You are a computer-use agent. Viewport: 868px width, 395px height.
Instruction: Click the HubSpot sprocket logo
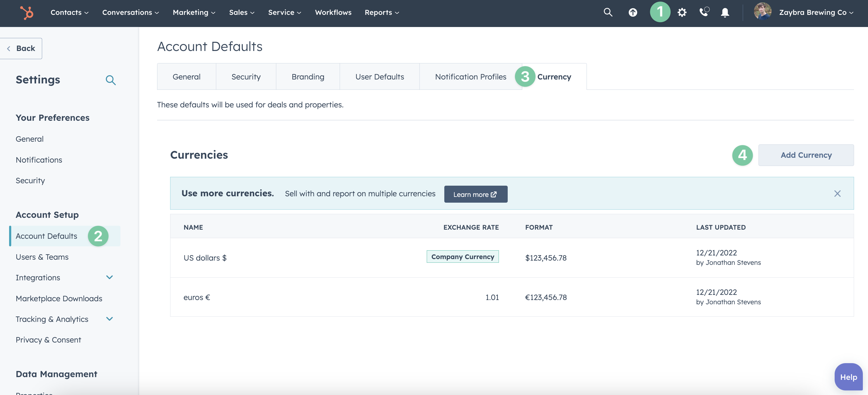click(27, 12)
